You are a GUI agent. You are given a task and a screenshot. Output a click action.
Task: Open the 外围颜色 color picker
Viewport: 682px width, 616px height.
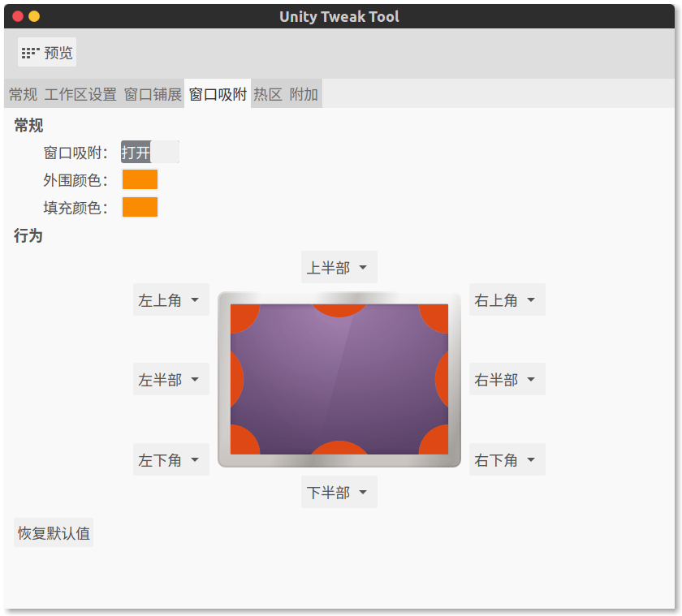(140, 180)
